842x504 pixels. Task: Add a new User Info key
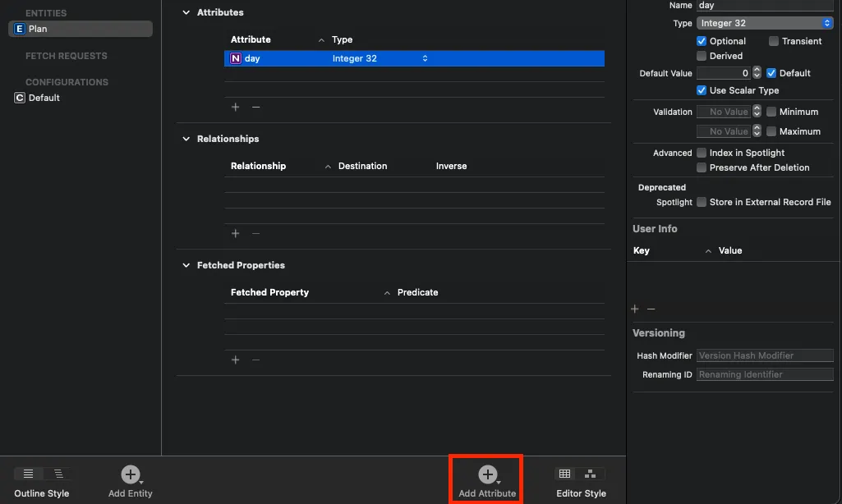tap(634, 309)
